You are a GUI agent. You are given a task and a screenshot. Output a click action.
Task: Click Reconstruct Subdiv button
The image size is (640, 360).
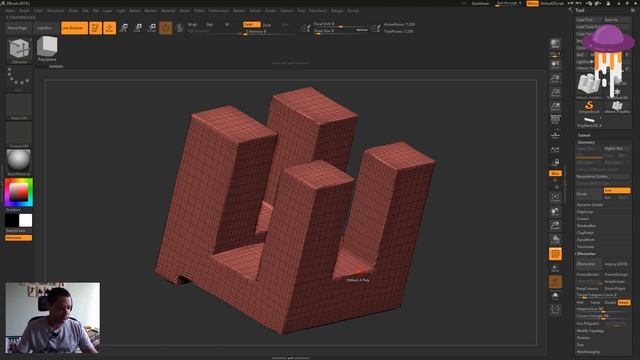point(603,176)
